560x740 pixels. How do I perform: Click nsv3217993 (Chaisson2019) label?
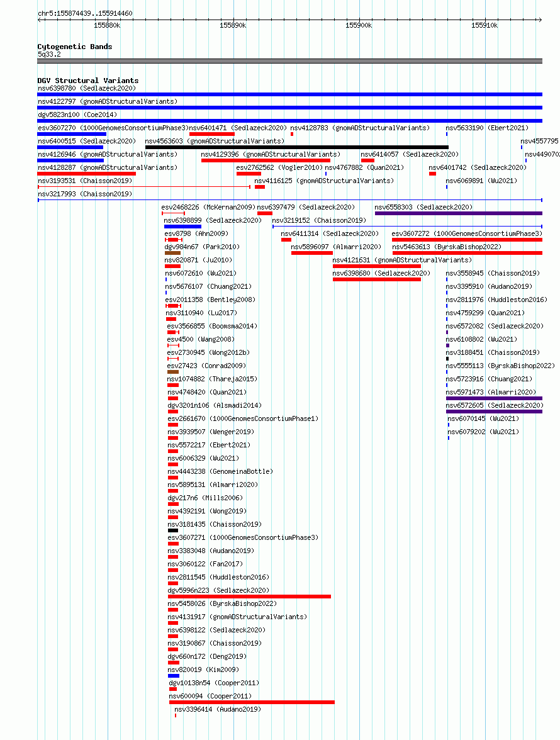(85, 194)
